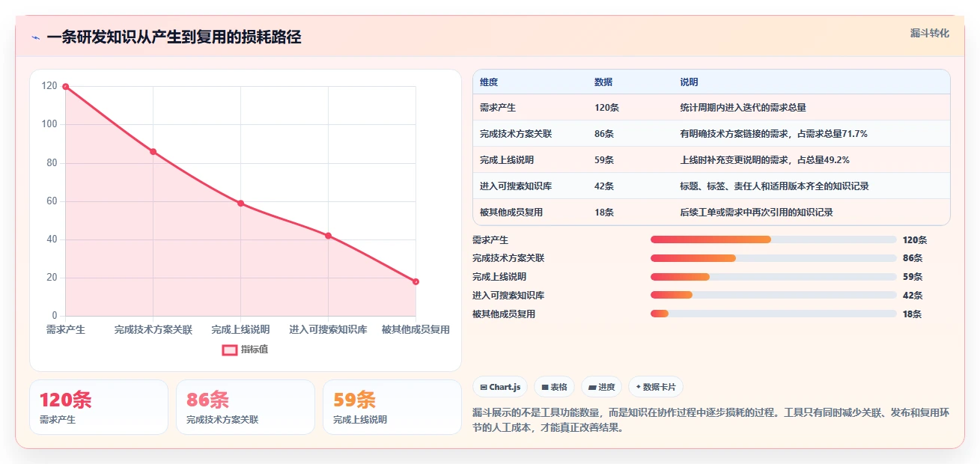Click the 漏斗转化 label at top right
Image resolution: width=980 pixels, height=464 pixels.
(930, 33)
